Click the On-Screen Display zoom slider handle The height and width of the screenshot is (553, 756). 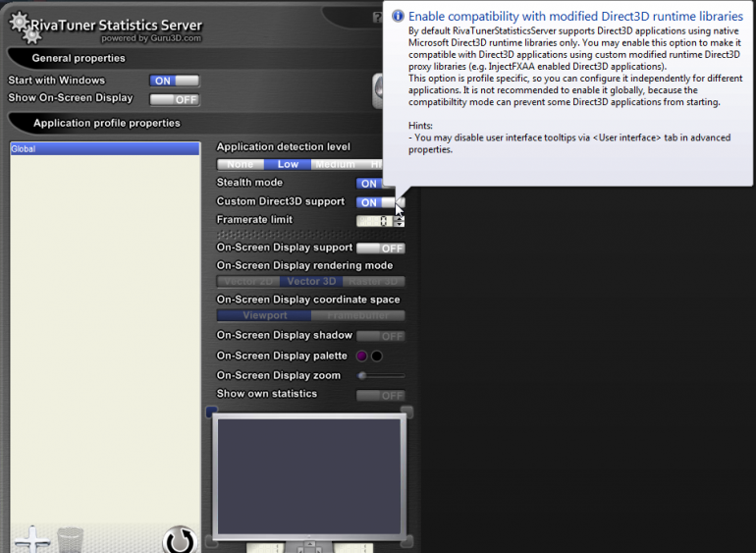[x=362, y=375]
